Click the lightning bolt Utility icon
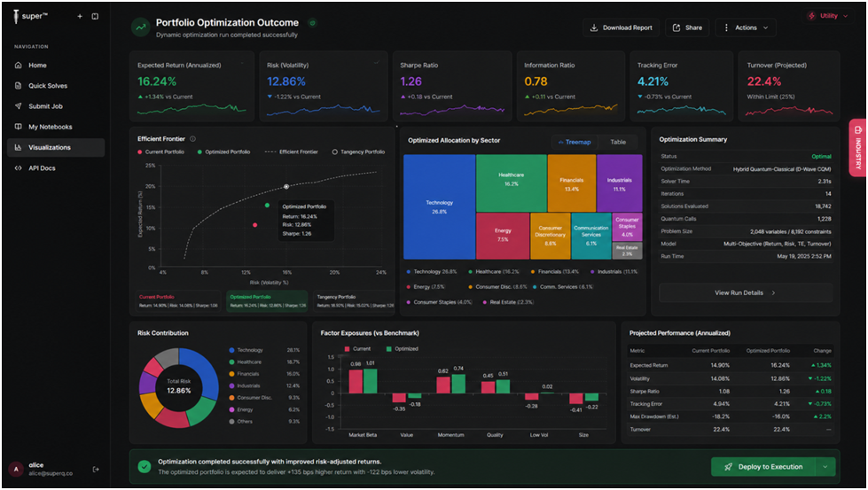This screenshot has width=868, height=490. [x=811, y=16]
